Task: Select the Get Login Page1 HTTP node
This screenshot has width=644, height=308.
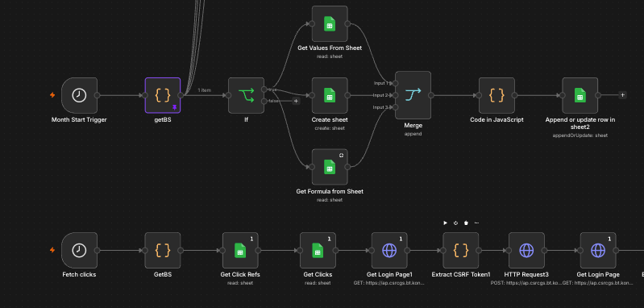Action: (x=389, y=250)
